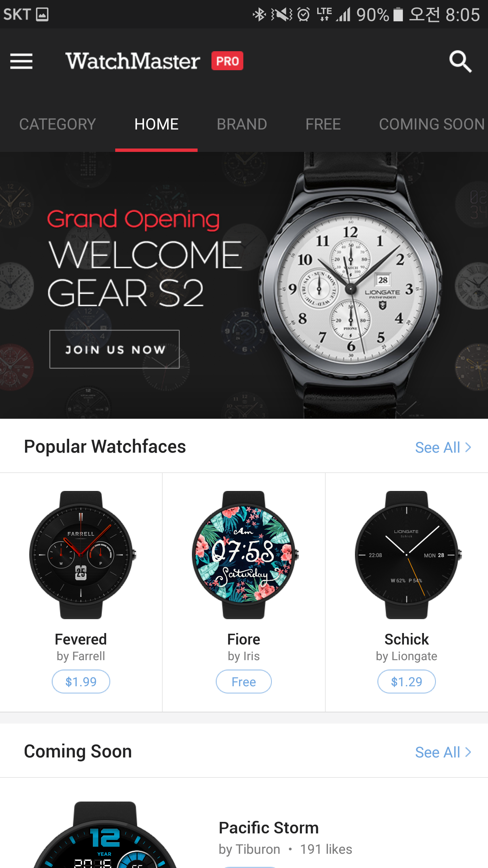Screen dimensions: 488x868
Task: Buy Schick for $1.29
Action: pos(407,682)
